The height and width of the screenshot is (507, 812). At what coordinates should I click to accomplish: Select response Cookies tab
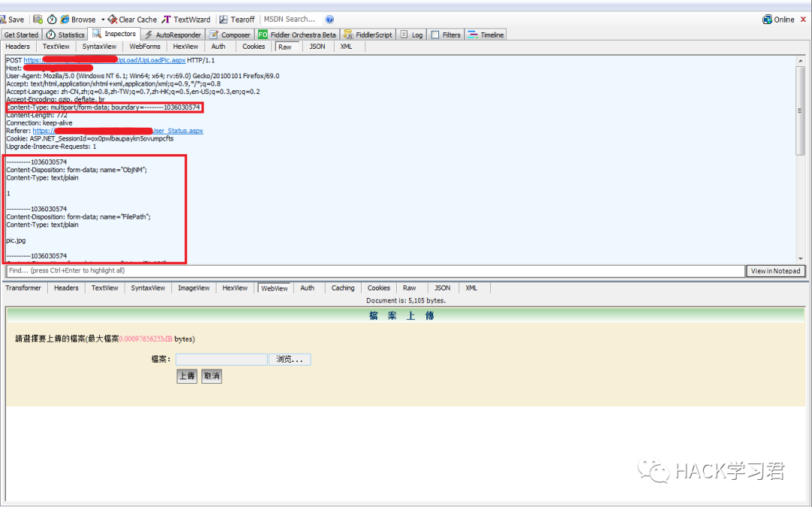(379, 288)
